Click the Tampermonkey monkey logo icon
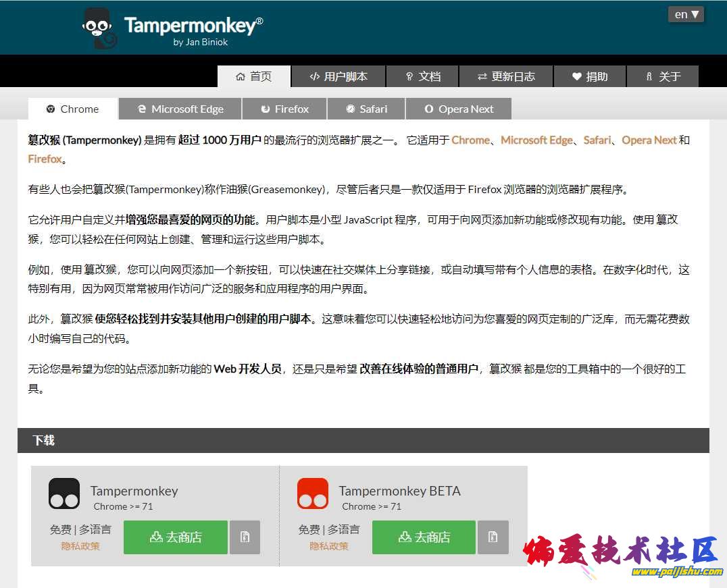Viewport: 727px width, 588px height. (x=99, y=28)
